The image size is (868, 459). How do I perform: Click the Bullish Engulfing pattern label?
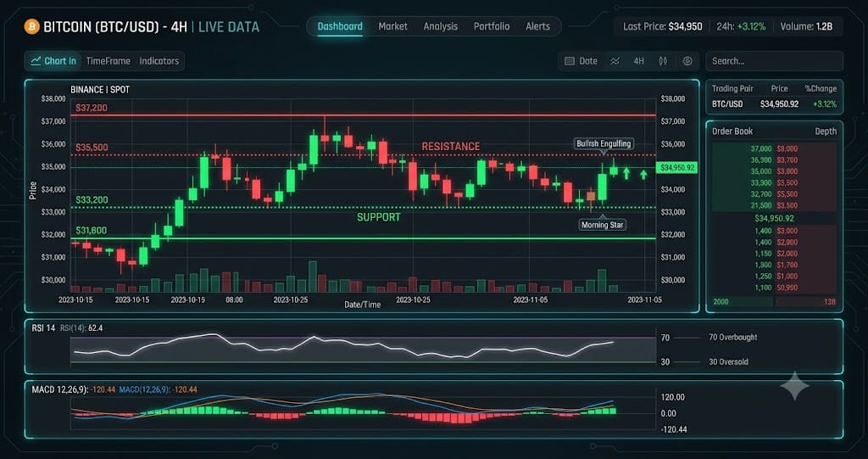tap(604, 143)
